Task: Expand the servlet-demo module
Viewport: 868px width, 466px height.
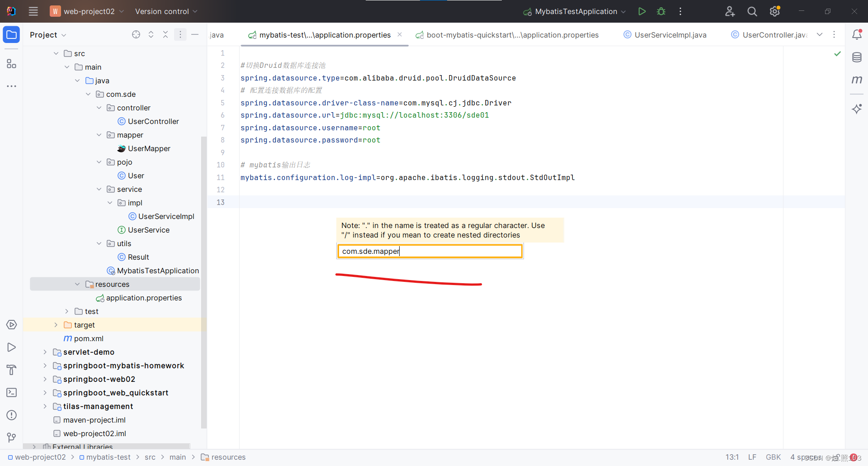Action: point(45,352)
